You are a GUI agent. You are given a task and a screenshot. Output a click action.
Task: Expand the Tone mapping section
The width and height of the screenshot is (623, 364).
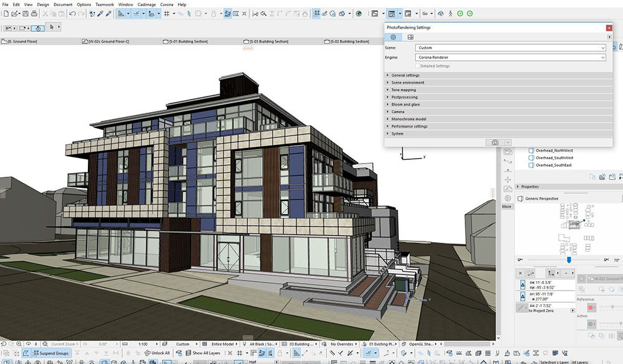click(x=404, y=90)
